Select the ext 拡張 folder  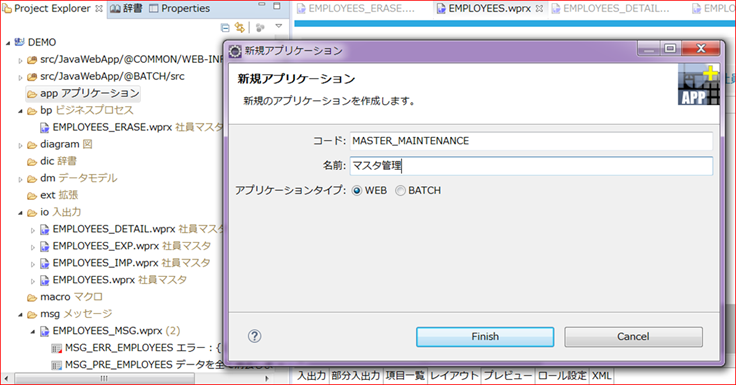53,195
